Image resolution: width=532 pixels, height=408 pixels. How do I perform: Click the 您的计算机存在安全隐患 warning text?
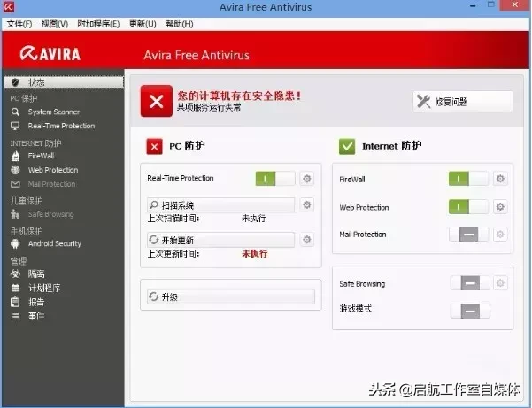click(x=239, y=96)
